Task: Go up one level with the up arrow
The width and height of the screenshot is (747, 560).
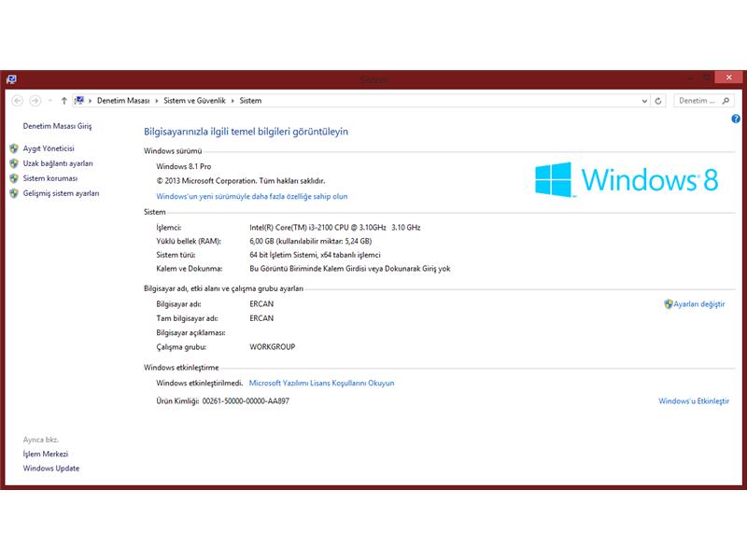Action: (x=63, y=101)
